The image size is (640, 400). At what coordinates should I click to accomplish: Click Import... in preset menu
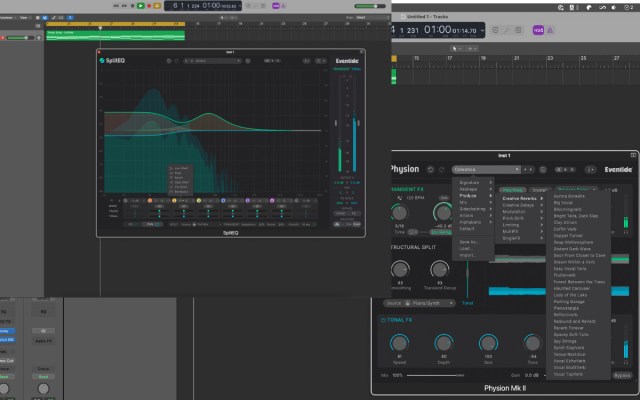tap(467, 255)
